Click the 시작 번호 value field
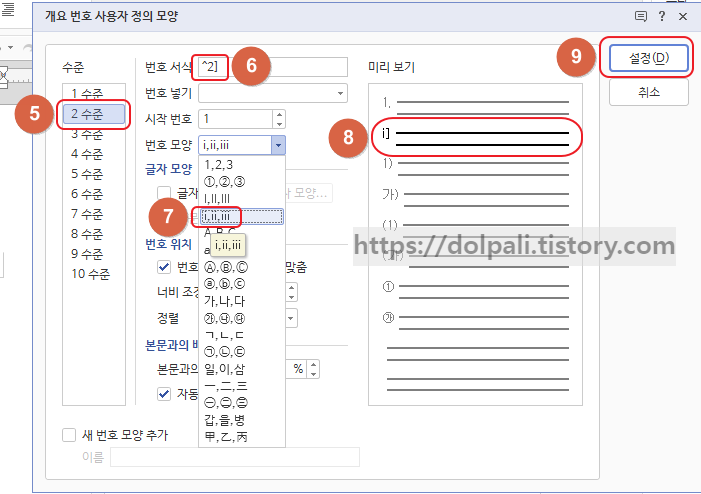Image resolution: width=701 pixels, height=494 pixels. [236, 119]
